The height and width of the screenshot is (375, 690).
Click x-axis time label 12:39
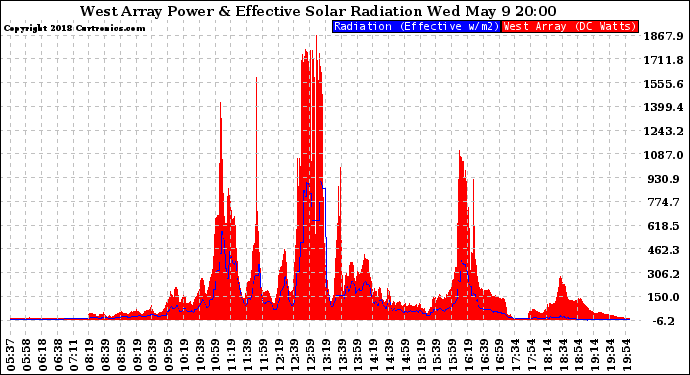click(295, 355)
